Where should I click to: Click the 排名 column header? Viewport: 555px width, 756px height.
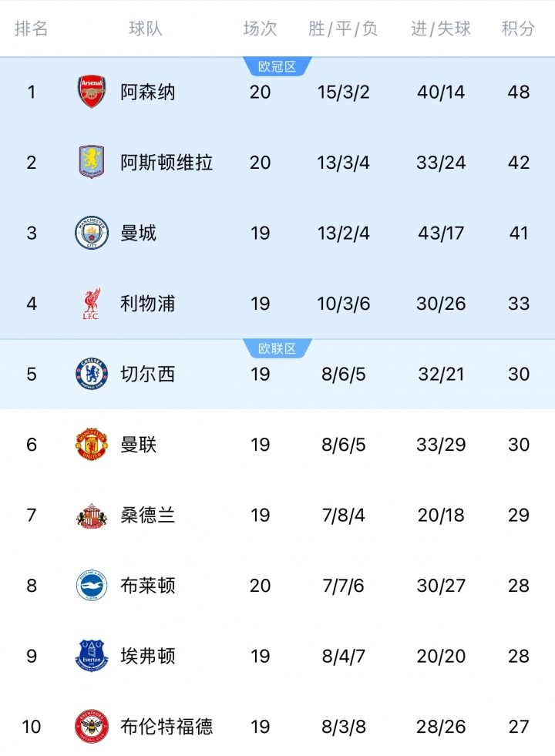[x=32, y=29]
